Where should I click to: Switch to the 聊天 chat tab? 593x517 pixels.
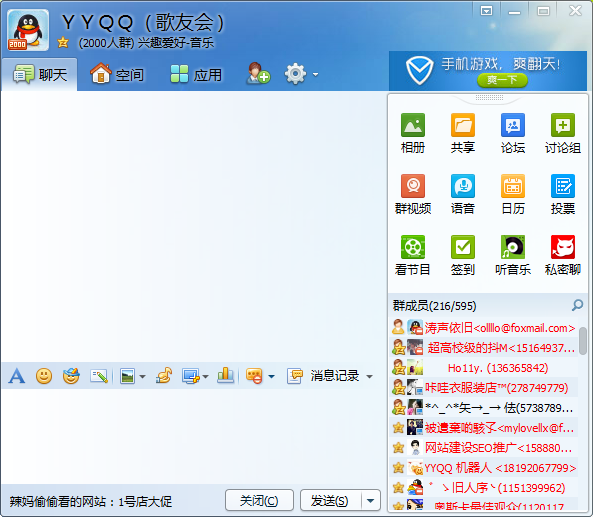tap(40, 75)
